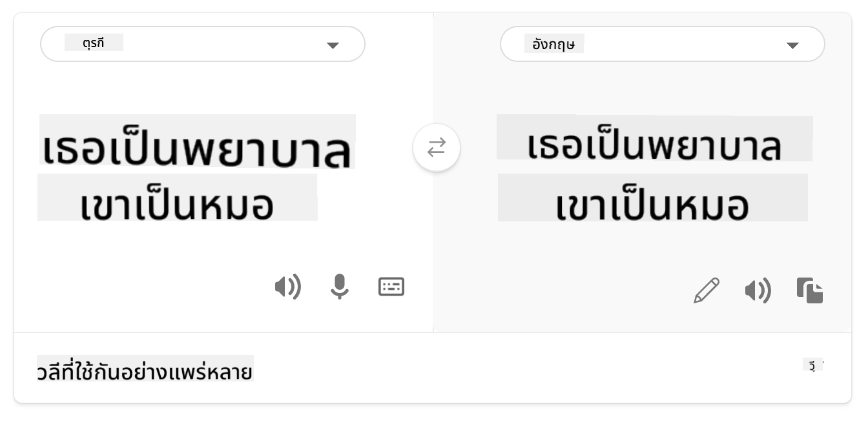Open the ตุรกี source language dropdown arrow
The width and height of the screenshot is (868, 426).
[x=333, y=45]
